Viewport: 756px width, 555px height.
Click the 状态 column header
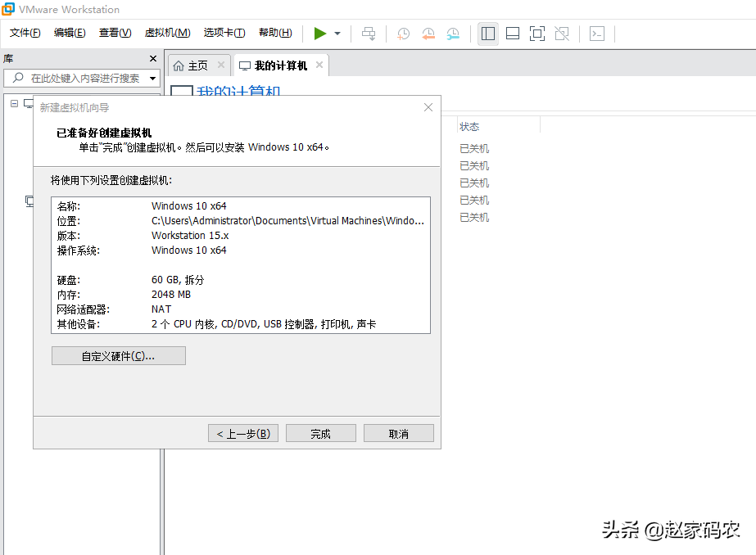pos(469,127)
